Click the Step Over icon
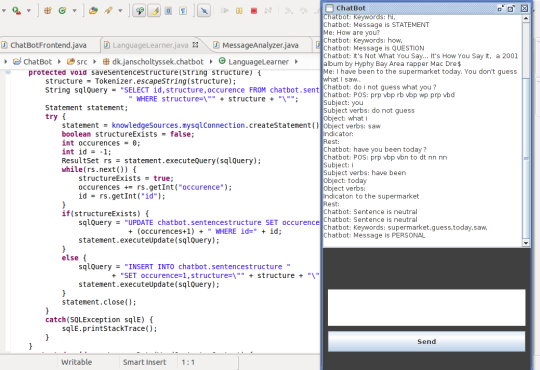The height and width of the screenshot is (370, 540). coord(303,11)
